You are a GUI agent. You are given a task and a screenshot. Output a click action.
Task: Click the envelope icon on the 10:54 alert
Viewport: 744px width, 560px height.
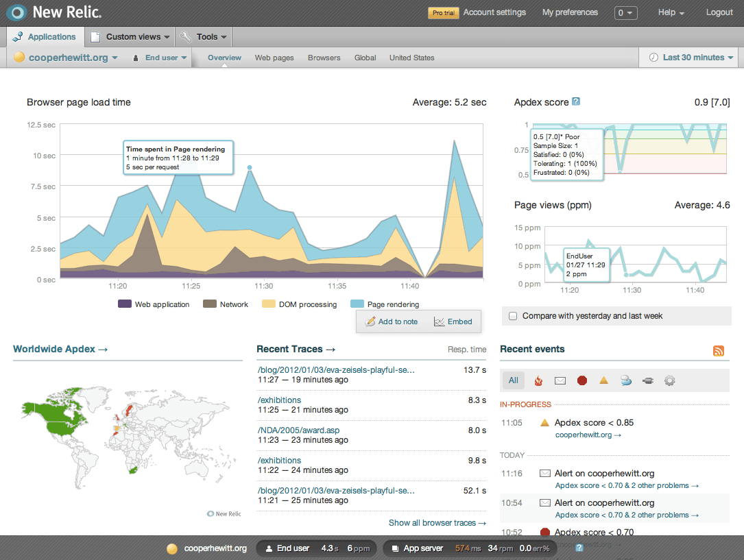pyautogui.click(x=545, y=502)
